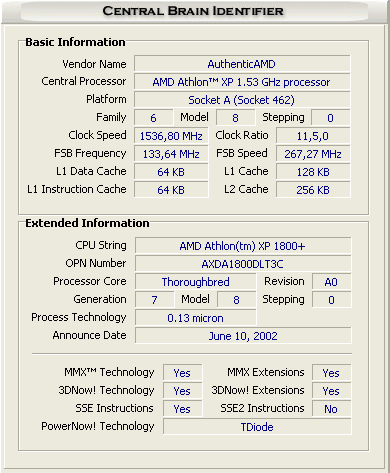Click the MMX Technology Yes value
This screenshot has width=390, height=473.
pyautogui.click(x=182, y=373)
